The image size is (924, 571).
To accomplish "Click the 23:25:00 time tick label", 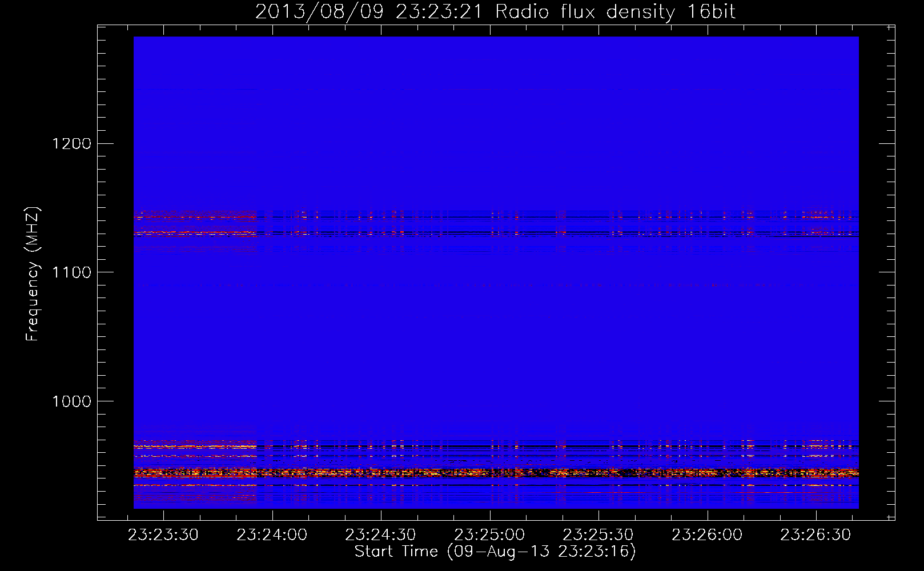I will point(490,535).
